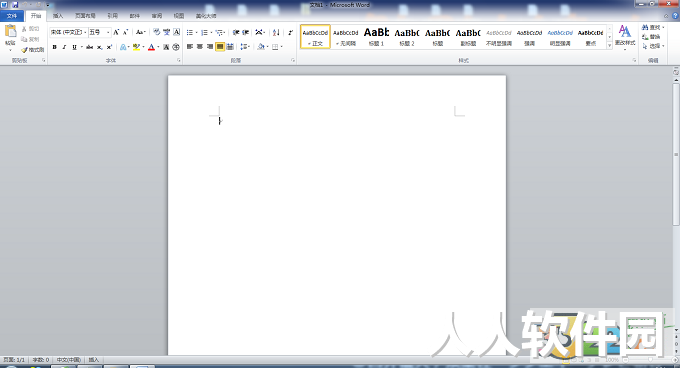Open Word Help question mark icon

click(x=675, y=16)
